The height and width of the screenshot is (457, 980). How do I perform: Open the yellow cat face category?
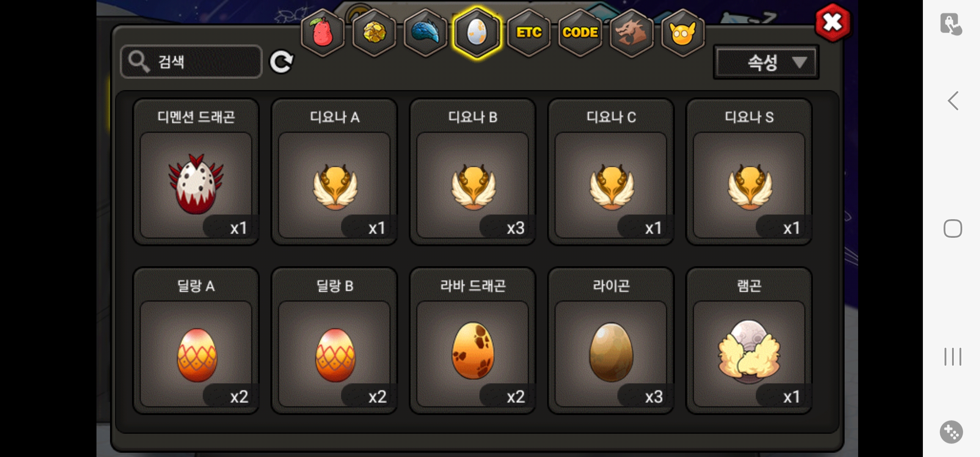pyautogui.click(x=683, y=33)
